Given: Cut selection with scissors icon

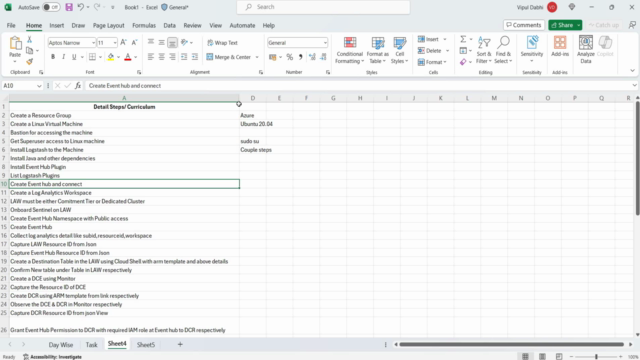Looking at the screenshot, I should tap(29, 39).
